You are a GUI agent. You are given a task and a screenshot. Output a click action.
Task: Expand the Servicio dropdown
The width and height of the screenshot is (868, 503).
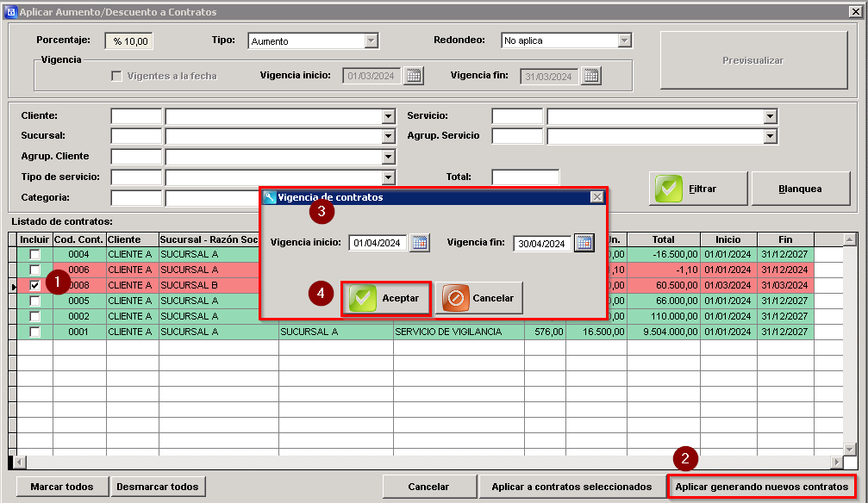point(770,116)
